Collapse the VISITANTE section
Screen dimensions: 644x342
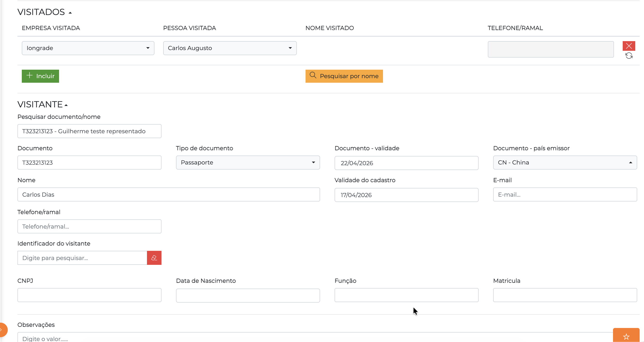click(x=66, y=105)
